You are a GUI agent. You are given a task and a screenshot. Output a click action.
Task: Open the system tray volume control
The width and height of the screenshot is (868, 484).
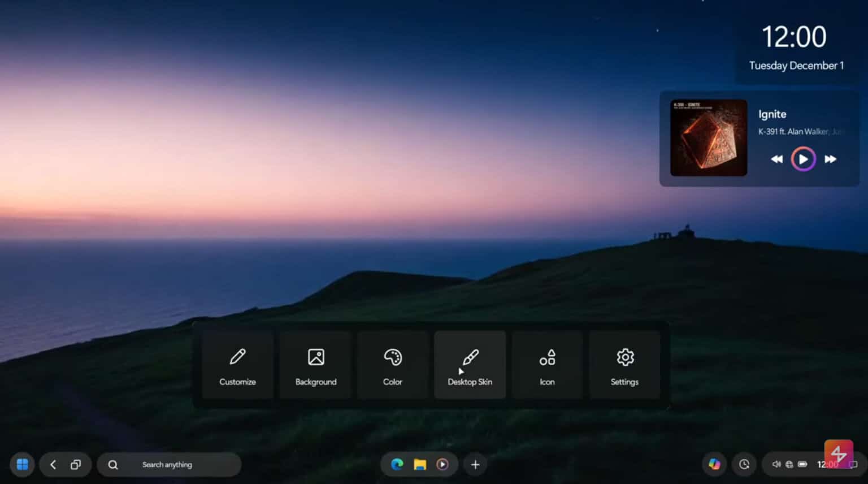coord(776,464)
